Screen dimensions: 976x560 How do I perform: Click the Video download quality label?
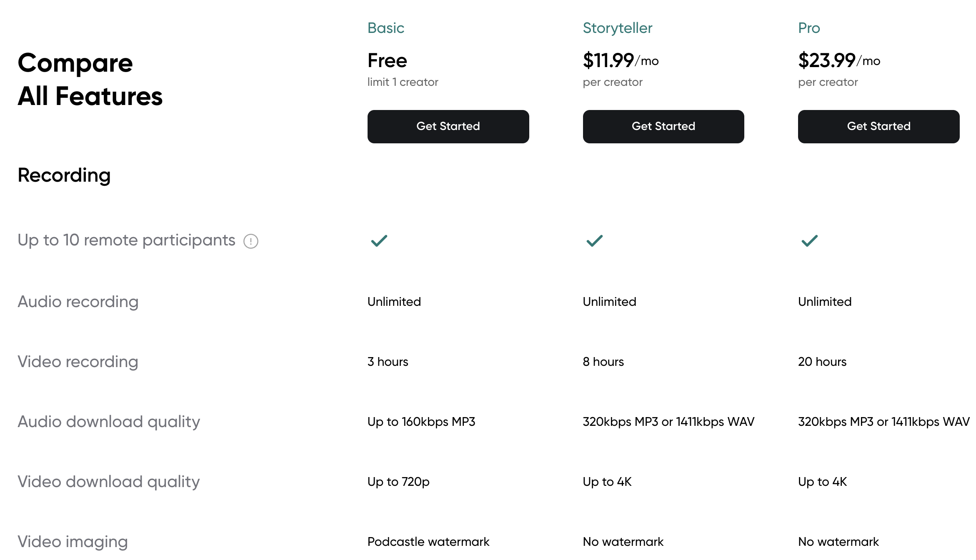(x=109, y=482)
